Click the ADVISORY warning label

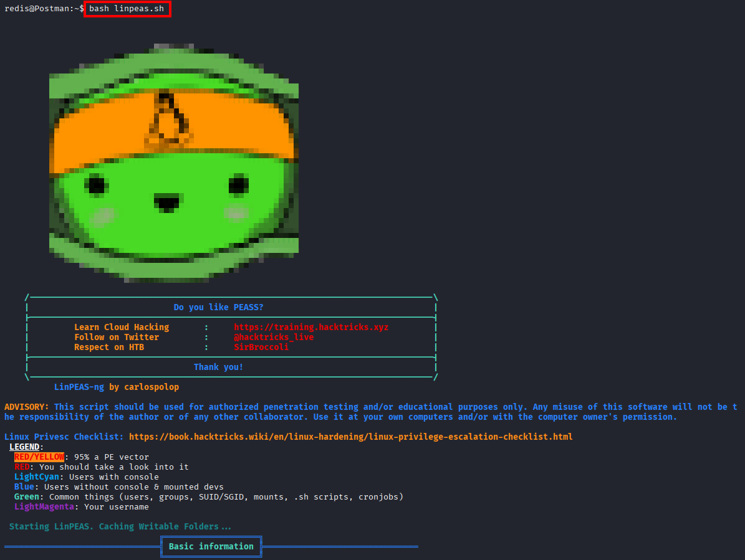[x=26, y=407]
